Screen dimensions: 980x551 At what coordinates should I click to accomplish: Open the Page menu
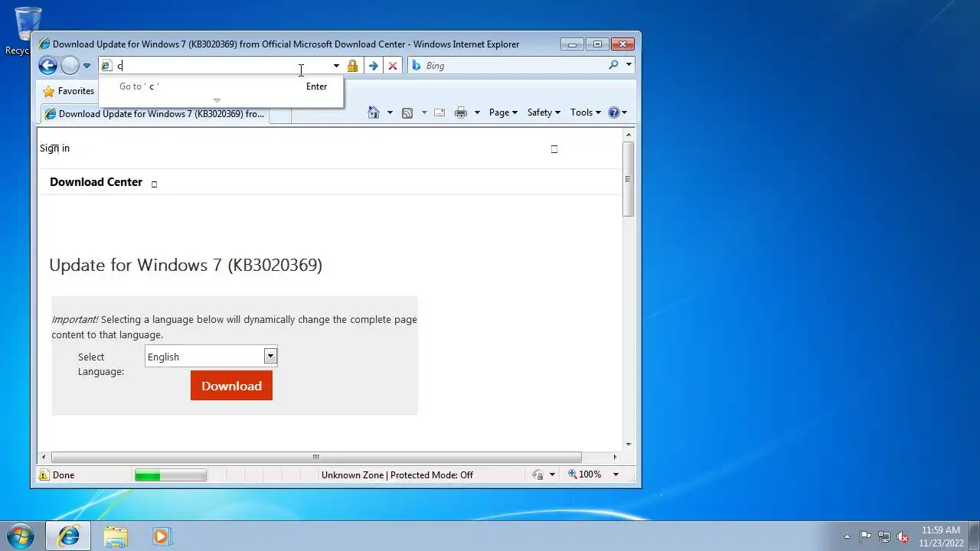tap(503, 112)
